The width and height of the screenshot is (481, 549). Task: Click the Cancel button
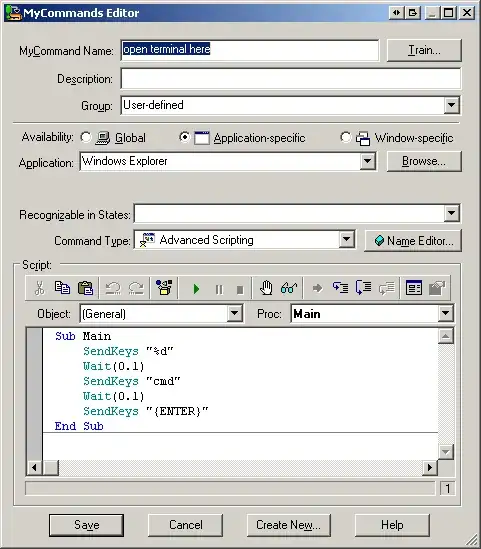tap(186, 525)
